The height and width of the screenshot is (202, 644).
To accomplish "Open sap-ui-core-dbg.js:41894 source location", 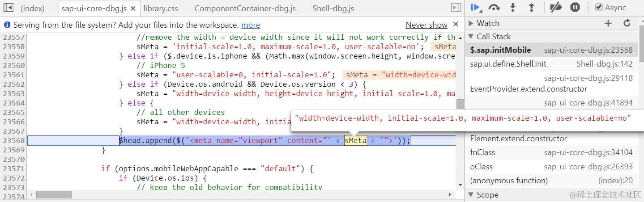I will click(x=589, y=103).
